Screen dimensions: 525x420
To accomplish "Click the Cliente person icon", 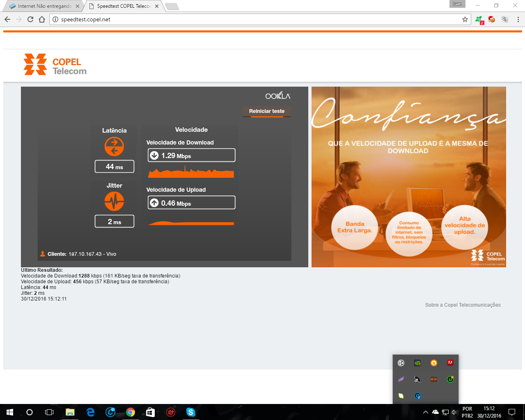I will coord(42,254).
